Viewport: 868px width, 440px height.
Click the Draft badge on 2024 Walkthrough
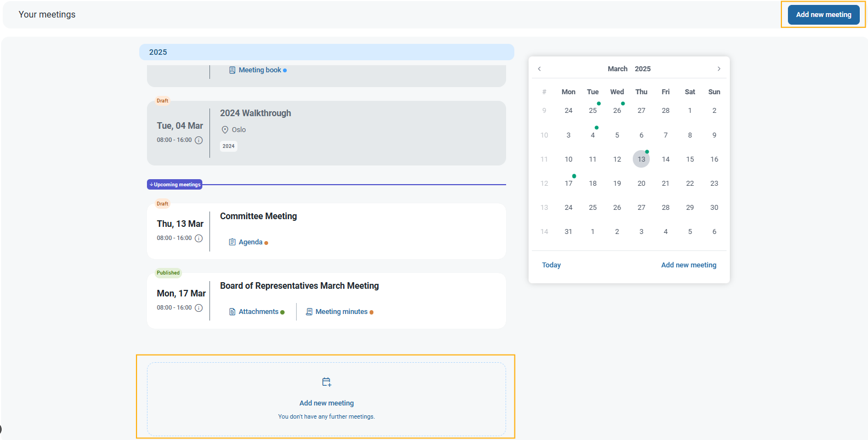coord(162,101)
